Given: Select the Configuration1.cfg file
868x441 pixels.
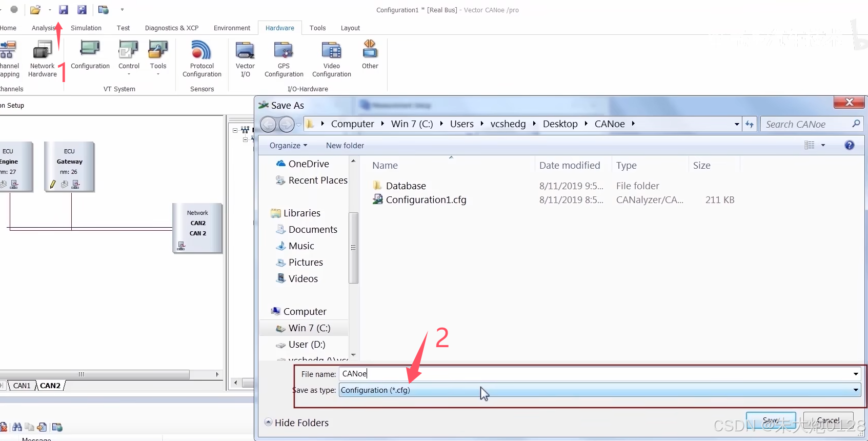Looking at the screenshot, I should tap(420, 199).
